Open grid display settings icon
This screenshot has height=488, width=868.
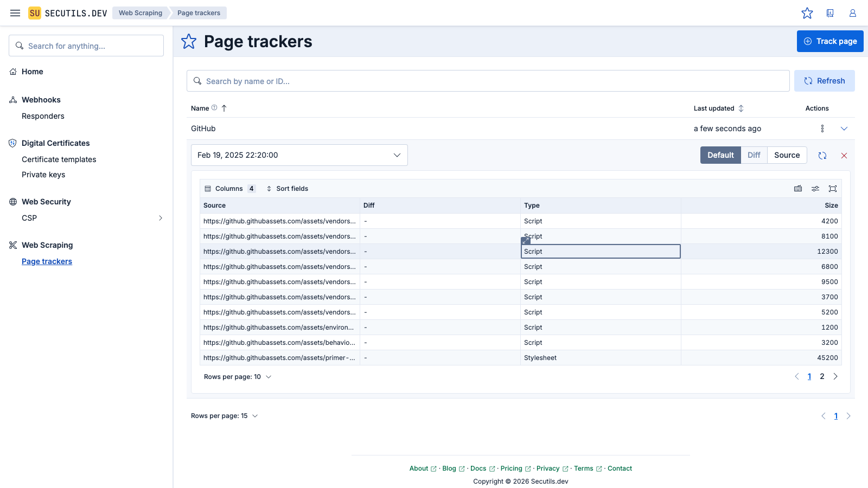click(815, 189)
